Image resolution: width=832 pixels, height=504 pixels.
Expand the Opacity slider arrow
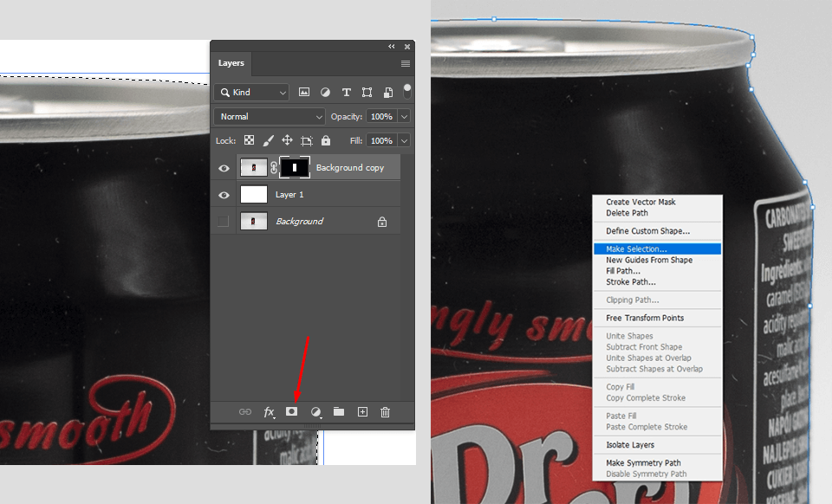coord(405,117)
